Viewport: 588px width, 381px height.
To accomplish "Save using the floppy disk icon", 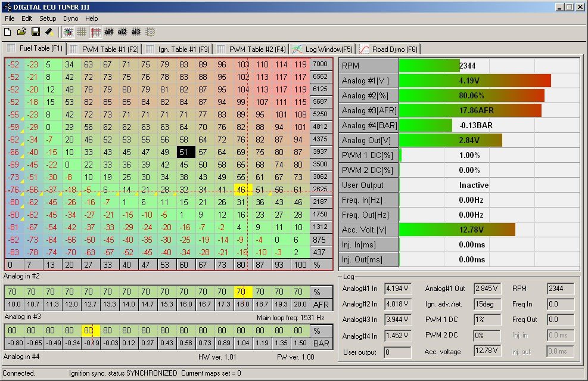I will tap(36, 32).
